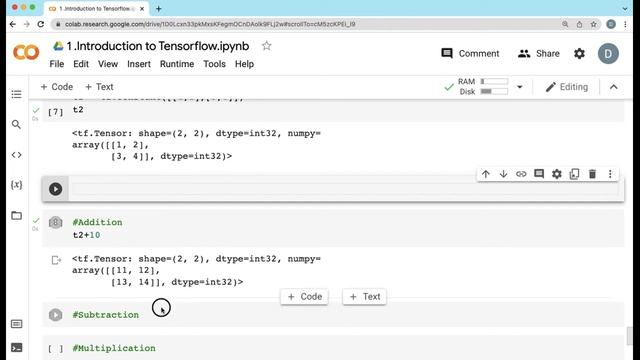Run the empty selected cell
Image resolution: width=640 pixels, height=360 pixels.
tap(56, 189)
